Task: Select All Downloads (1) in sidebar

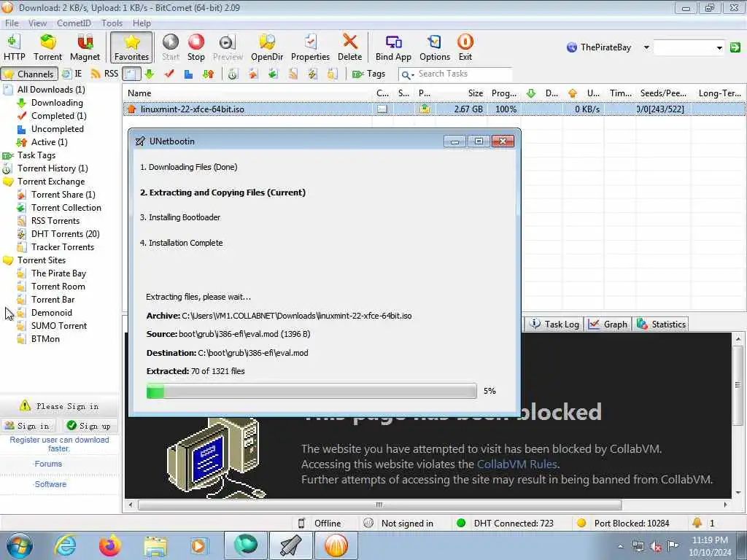Action: coord(51,90)
